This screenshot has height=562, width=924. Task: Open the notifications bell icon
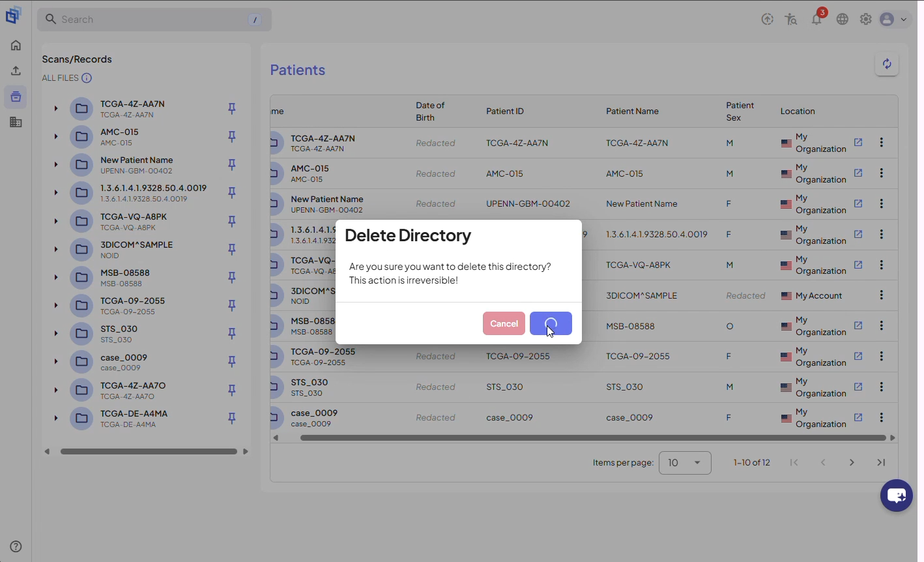pyautogui.click(x=816, y=20)
